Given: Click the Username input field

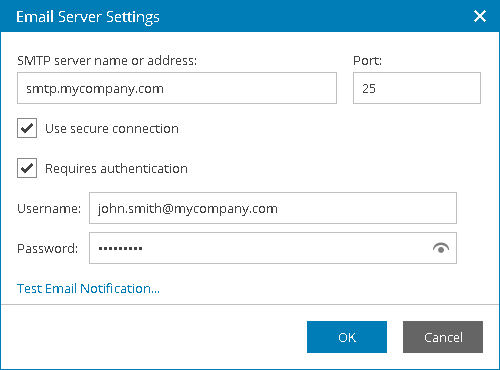Looking at the screenshot, I should coord(273,208).
